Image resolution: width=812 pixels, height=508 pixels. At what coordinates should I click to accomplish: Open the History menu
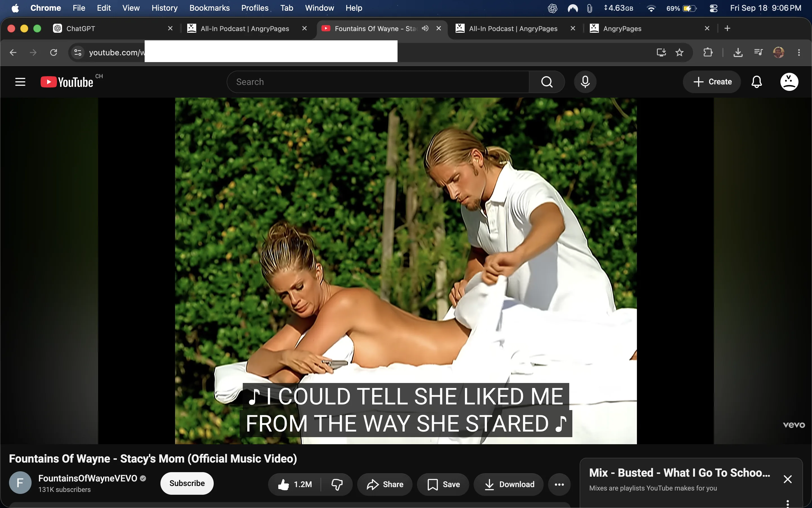point(164,8)
